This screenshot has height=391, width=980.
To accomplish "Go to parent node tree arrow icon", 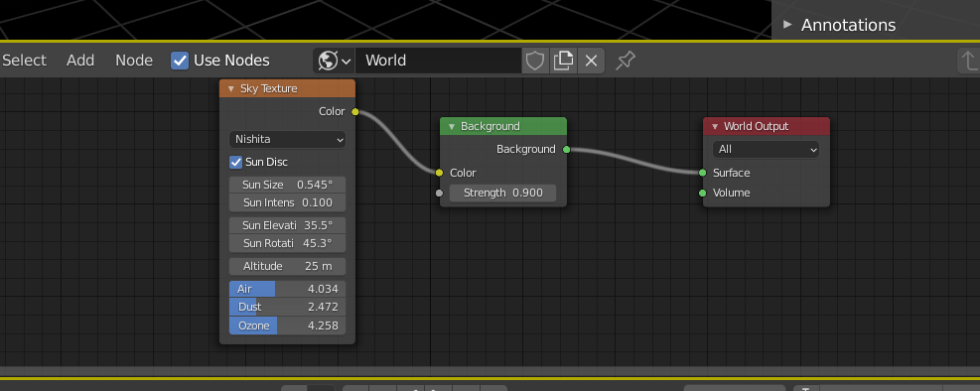I will pyautogui.click(x=969, y=61).
